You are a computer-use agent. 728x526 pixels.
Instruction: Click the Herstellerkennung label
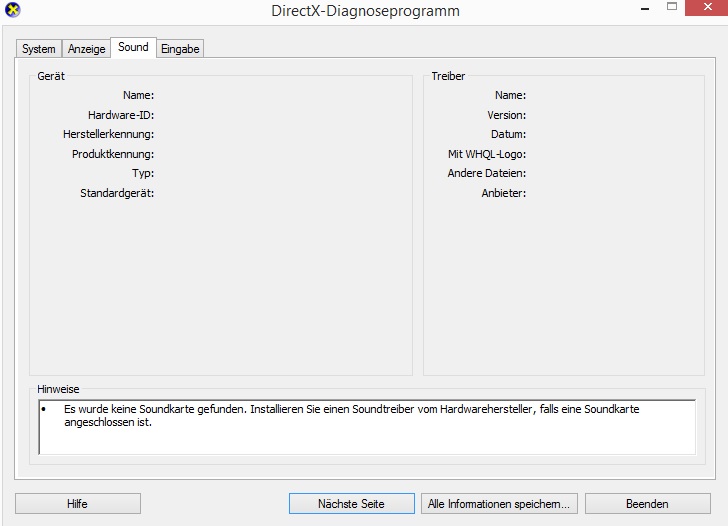109,134
